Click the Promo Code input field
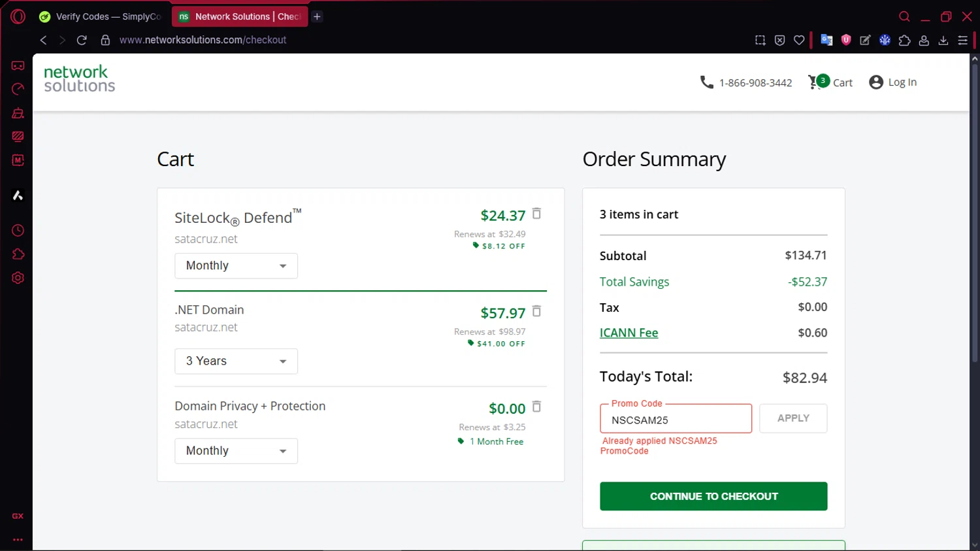The width and height of the screenshot is (980, 551). pyautogui.click(x=676, y=419)
